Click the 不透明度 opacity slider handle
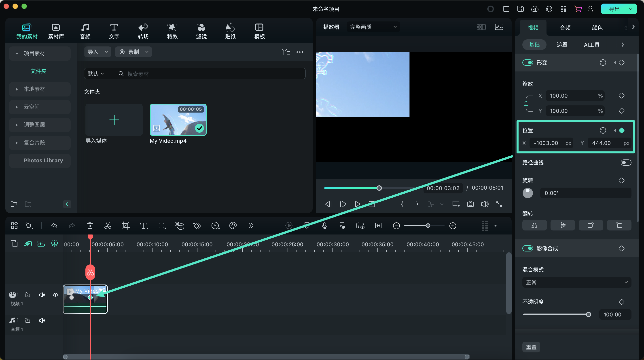The image size is (644, 360). coord(589,314)
